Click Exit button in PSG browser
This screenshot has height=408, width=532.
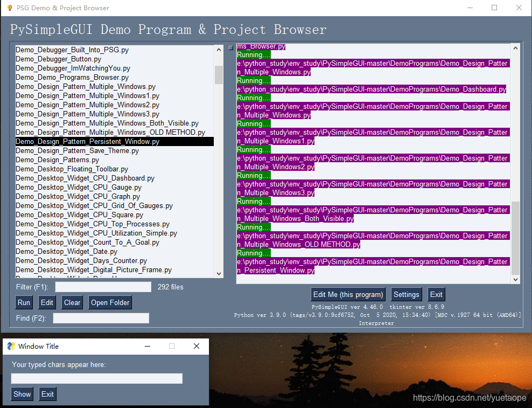(x=436, y=294)
